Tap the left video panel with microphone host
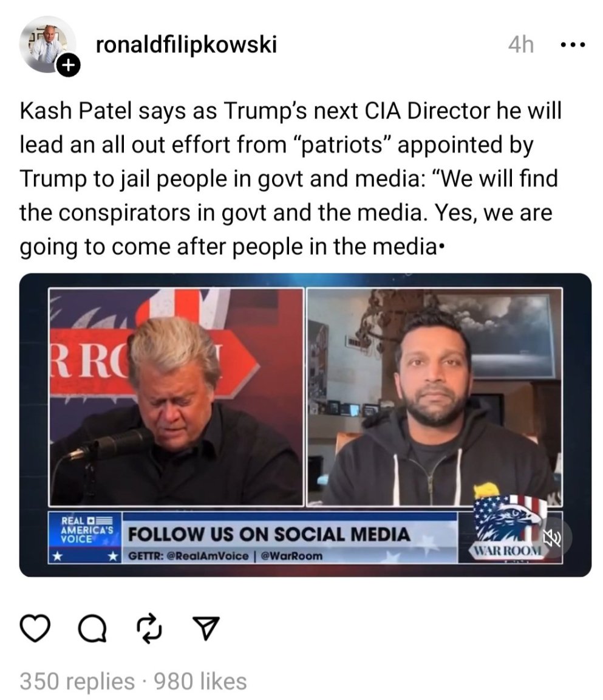The image size is (603, 700). (x=176, y=397)
